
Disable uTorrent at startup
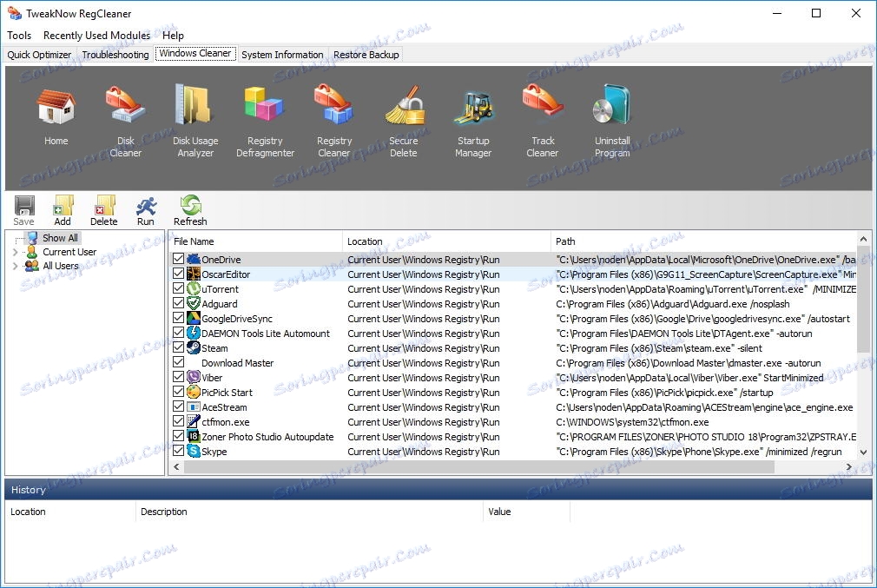pos(178,288)
